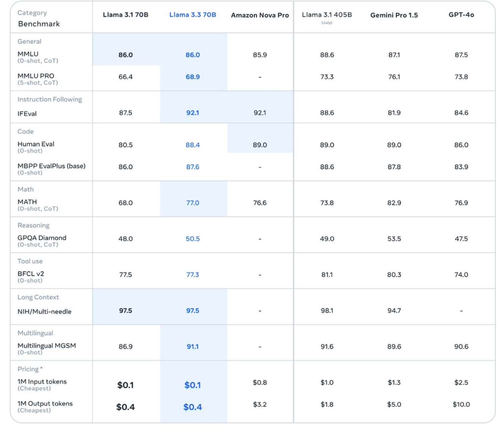Click the Llama 3.1 70B MMLU PRO score 66.4

[125, 77]
